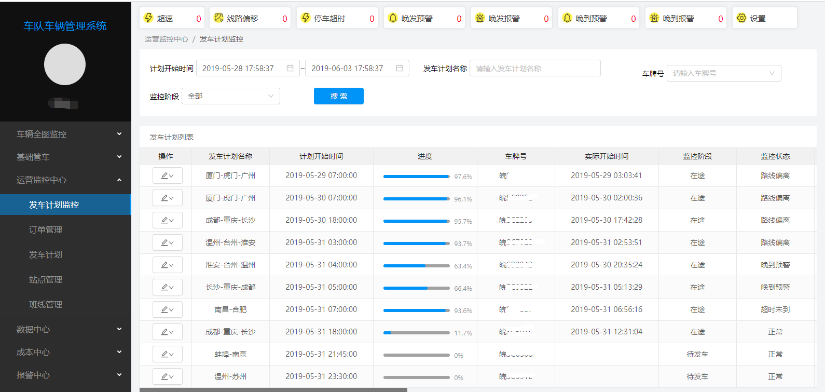Click actual start time 2019-05-29 03:03:41
The width and height of the screenshot is (825, 392).
click(606, 176)
